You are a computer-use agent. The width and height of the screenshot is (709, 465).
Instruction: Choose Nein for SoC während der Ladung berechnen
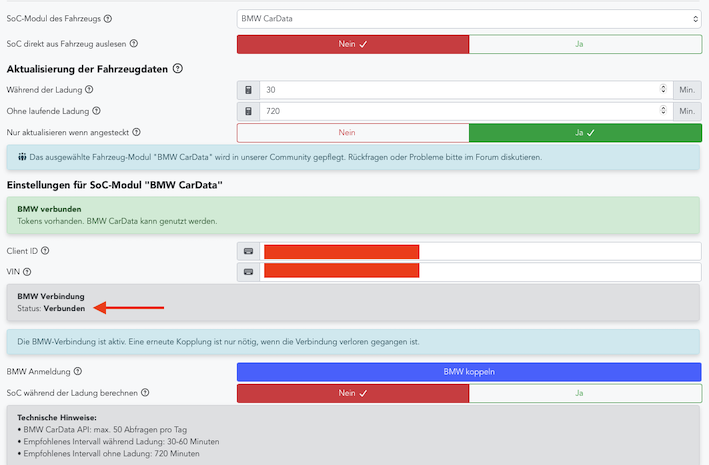(x=353, y=394)
